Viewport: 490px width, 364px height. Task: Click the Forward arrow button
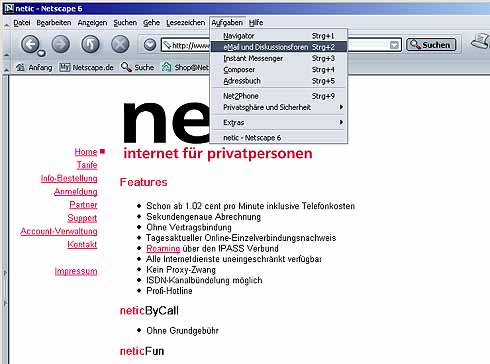pyautogui.click(x=60, y=44)
